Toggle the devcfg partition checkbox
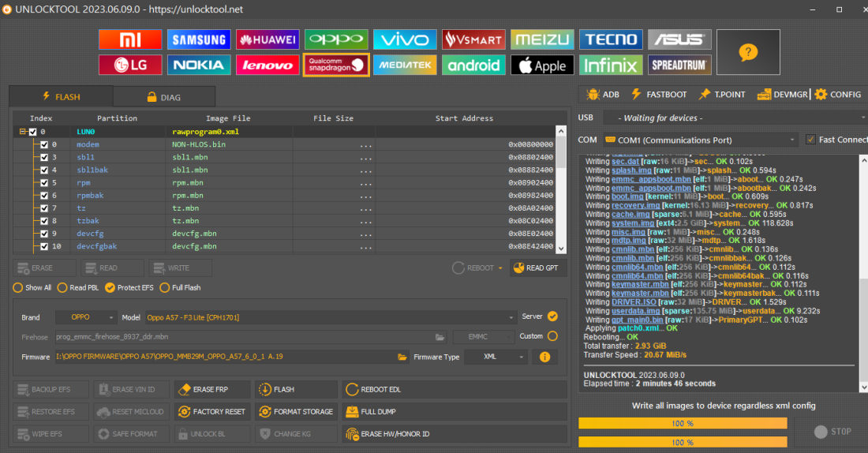Viewport: 868px width, 453px height. 44,234
